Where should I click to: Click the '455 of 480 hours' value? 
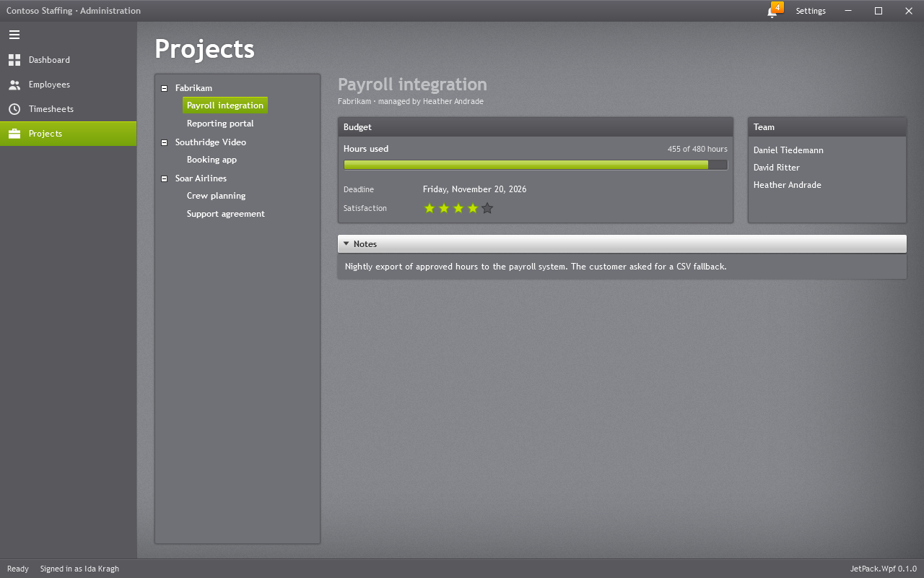[x=697, y=149]
